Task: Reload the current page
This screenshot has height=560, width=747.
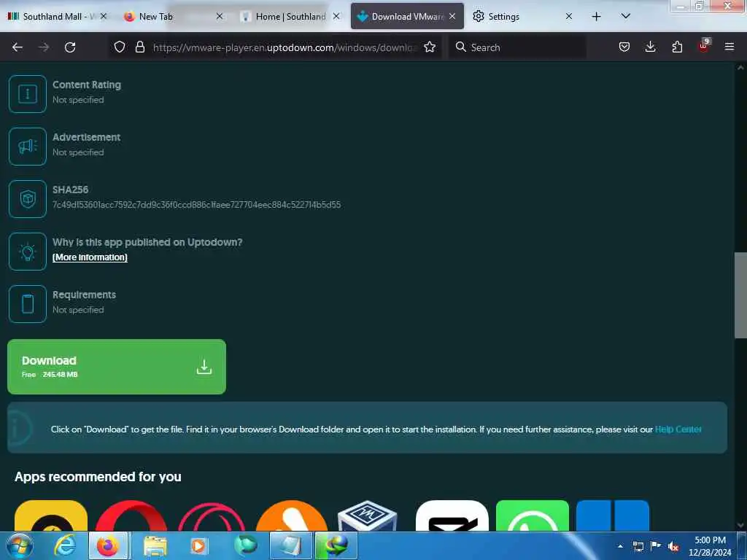Action: click(x=70, y=47)
